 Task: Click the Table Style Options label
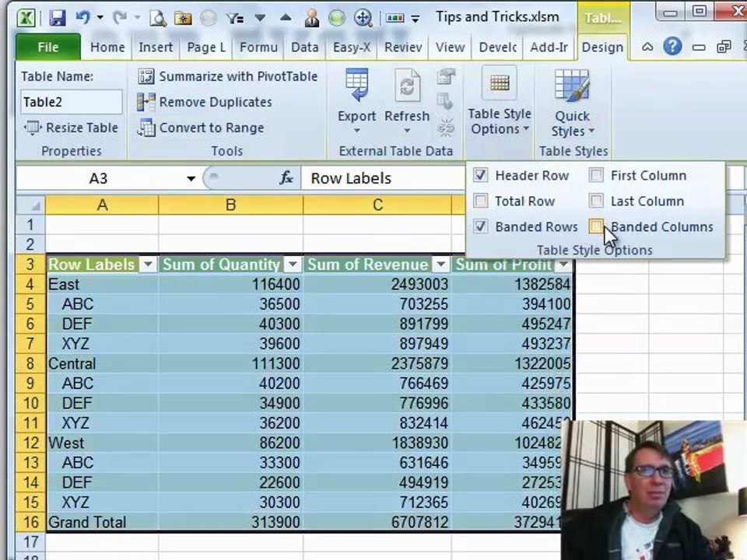point(500,121)
